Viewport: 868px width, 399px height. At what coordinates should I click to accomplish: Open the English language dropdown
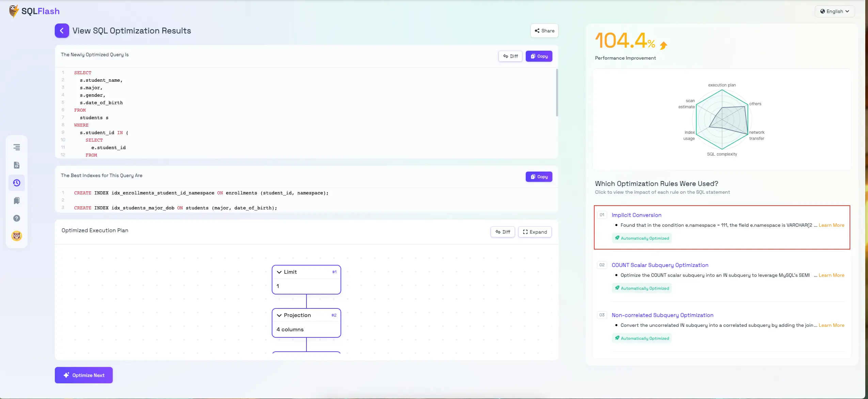(x=834, y=11)
